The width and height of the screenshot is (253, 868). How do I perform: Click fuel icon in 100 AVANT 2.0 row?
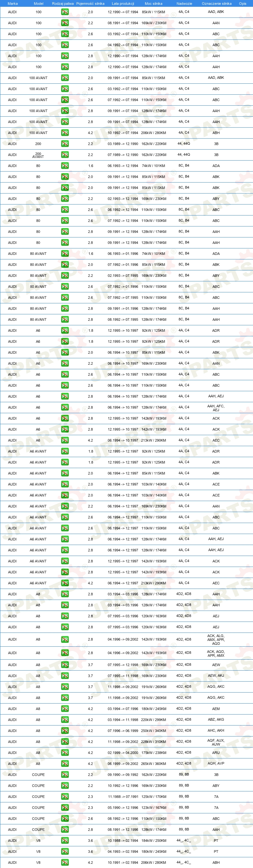[x=65, y=78]
